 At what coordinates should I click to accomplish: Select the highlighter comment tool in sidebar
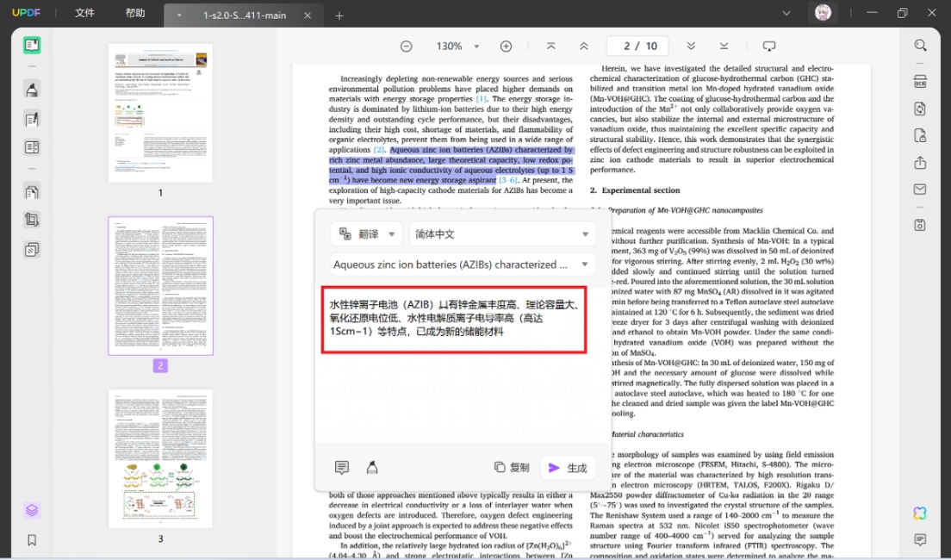click(x=32, y=90)
